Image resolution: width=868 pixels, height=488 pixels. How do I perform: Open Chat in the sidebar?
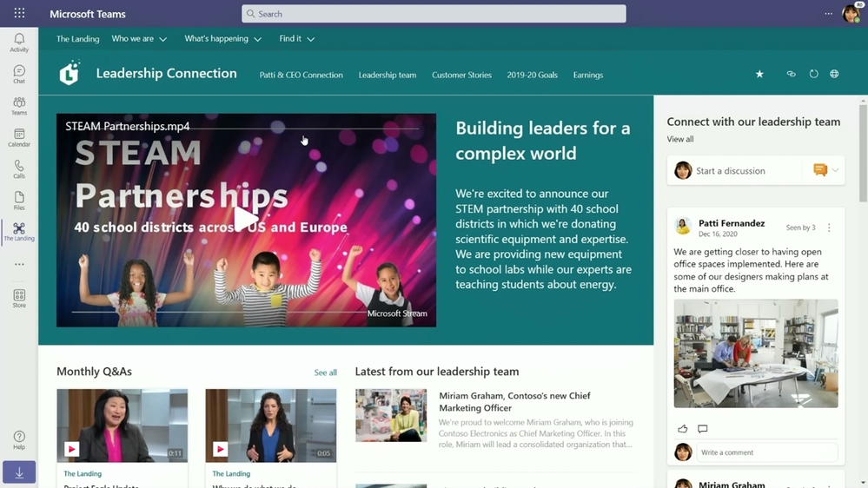pos(19,74)
